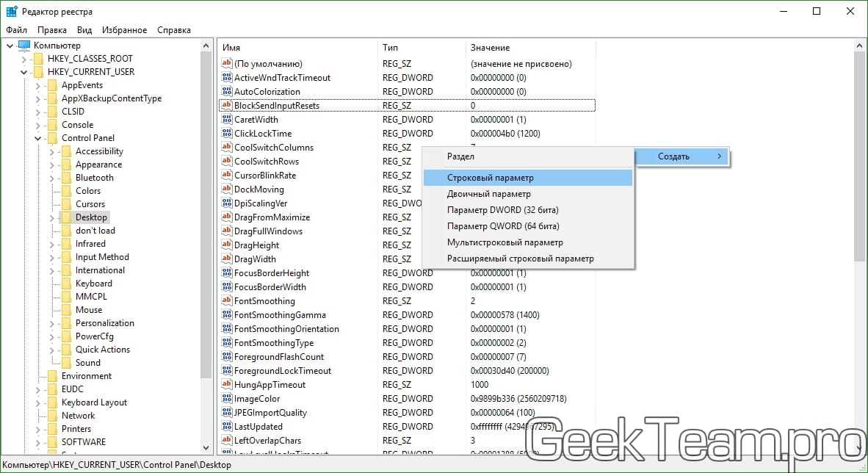868x473 pixels.
Task: Click the DWORD icon of FocusBorderHeight
Action: (x=226, y=272)
